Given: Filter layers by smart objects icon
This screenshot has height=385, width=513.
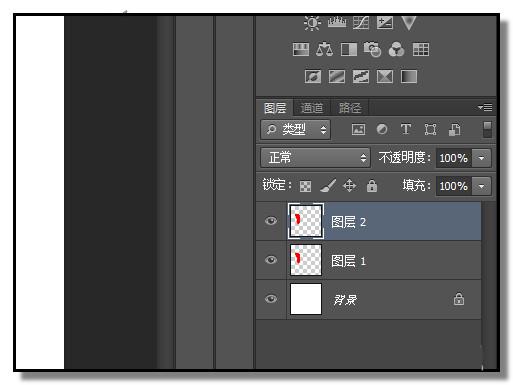Looking at the screenshot, I should [455, 129].
